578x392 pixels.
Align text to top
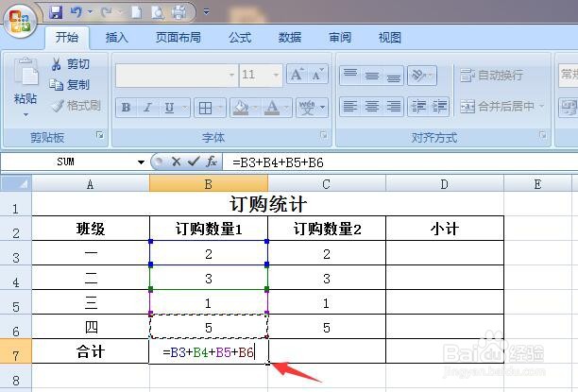[x=350, y=76]
